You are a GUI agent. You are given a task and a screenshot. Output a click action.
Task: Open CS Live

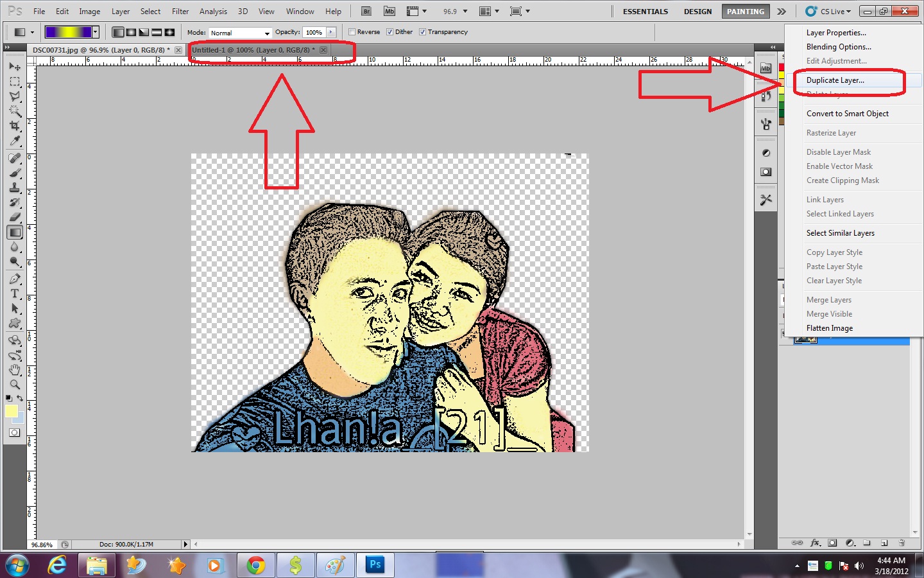pos(828,11)
